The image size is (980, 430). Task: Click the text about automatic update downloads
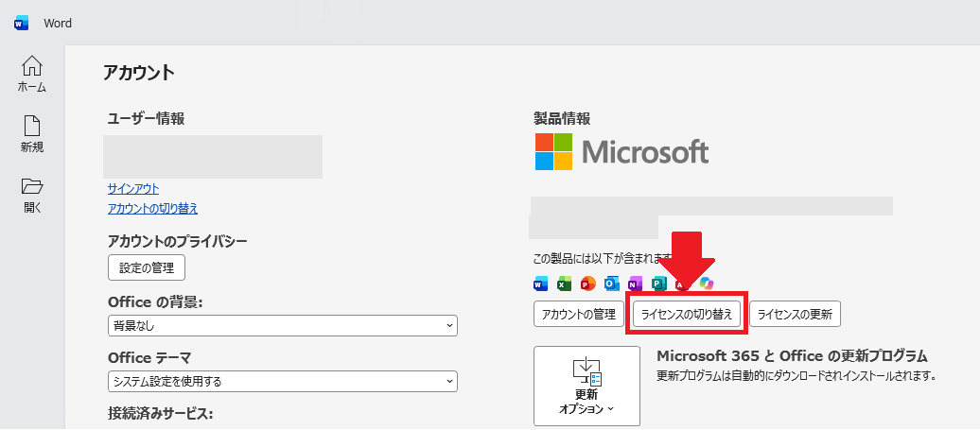tap(796, 376)
